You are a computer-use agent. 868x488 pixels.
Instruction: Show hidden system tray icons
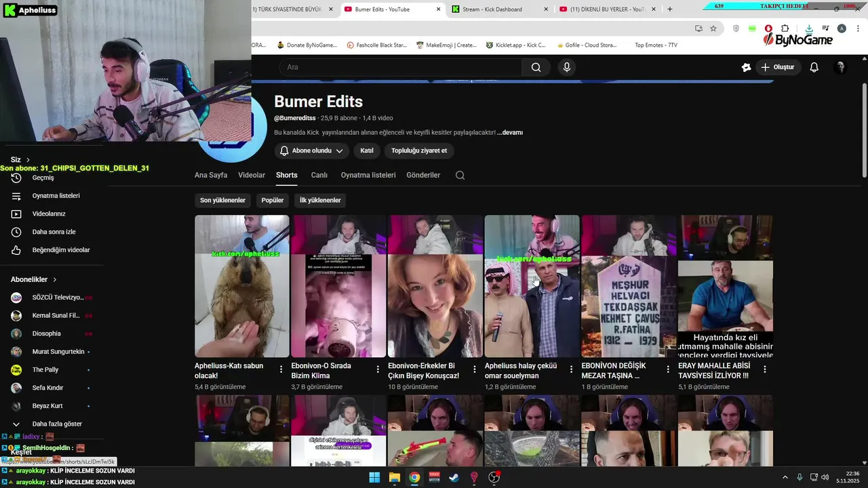(x=785, y=477)
